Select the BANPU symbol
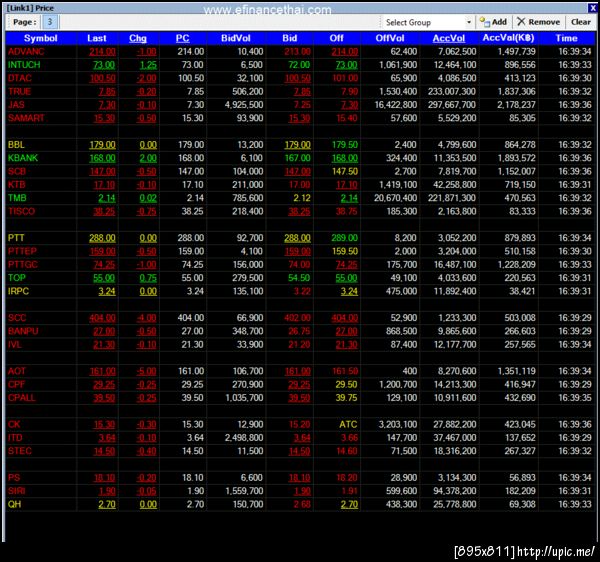 click(x=23, y=331)
